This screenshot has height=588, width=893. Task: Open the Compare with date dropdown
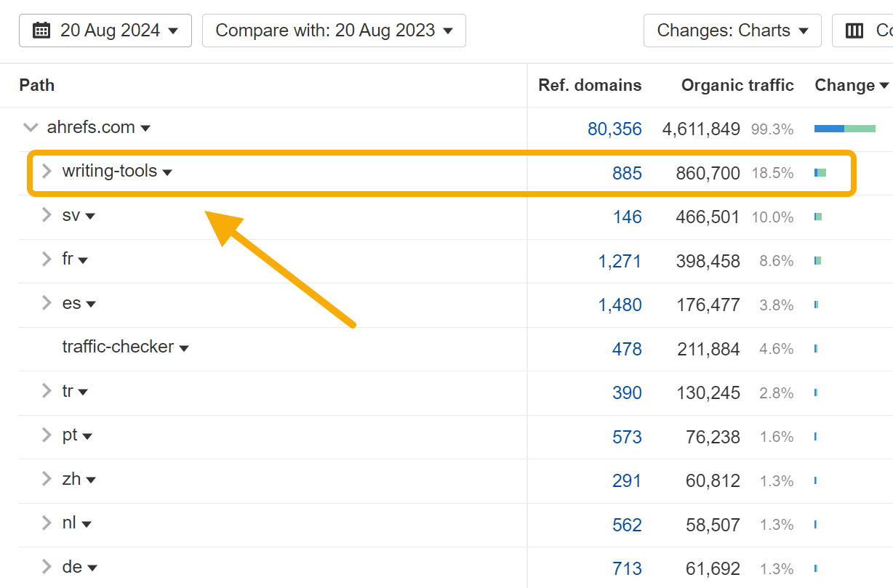pos(334,30)
